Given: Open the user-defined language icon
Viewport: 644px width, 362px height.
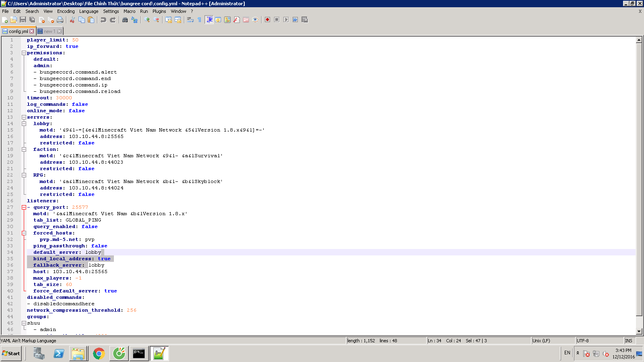Looking at the screenshot, I should tap(218, 20).
